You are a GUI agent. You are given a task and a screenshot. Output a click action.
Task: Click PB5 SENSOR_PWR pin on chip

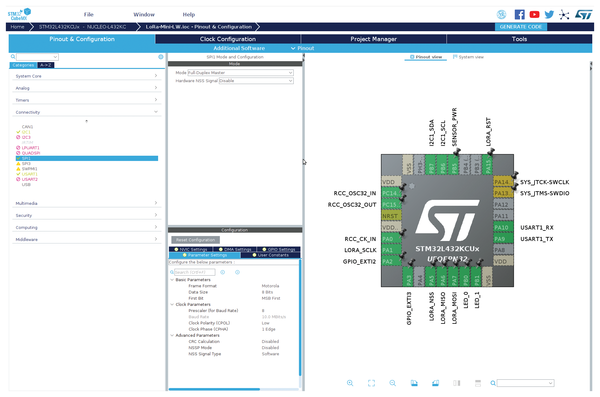pyautogui.click(x=453, y=165)
